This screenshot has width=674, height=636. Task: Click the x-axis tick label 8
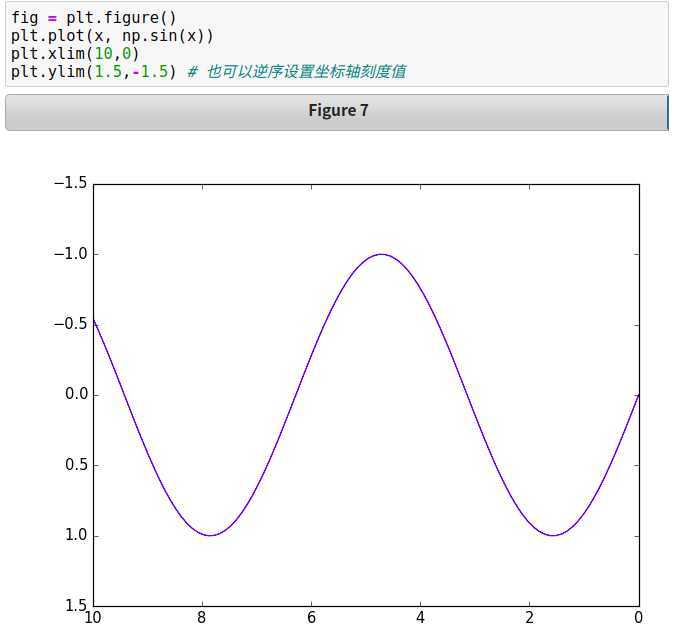(x=202, y=618)
